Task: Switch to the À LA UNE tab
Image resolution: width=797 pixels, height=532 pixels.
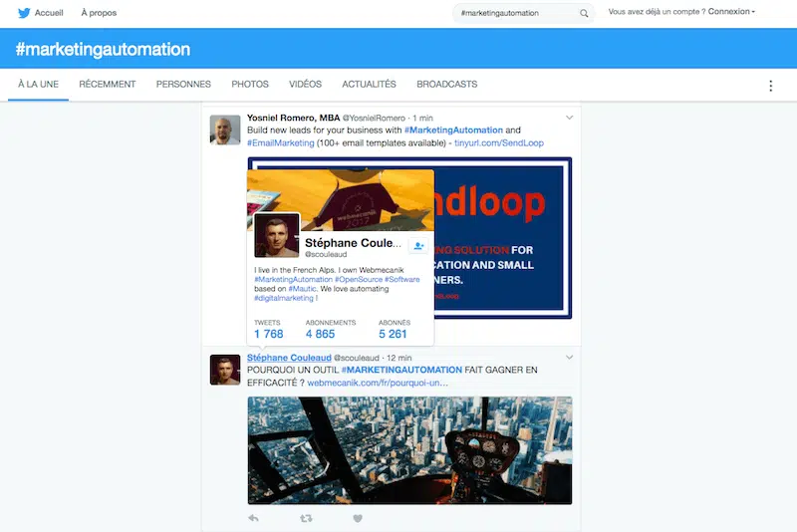Action: click(x=38, y=84)
